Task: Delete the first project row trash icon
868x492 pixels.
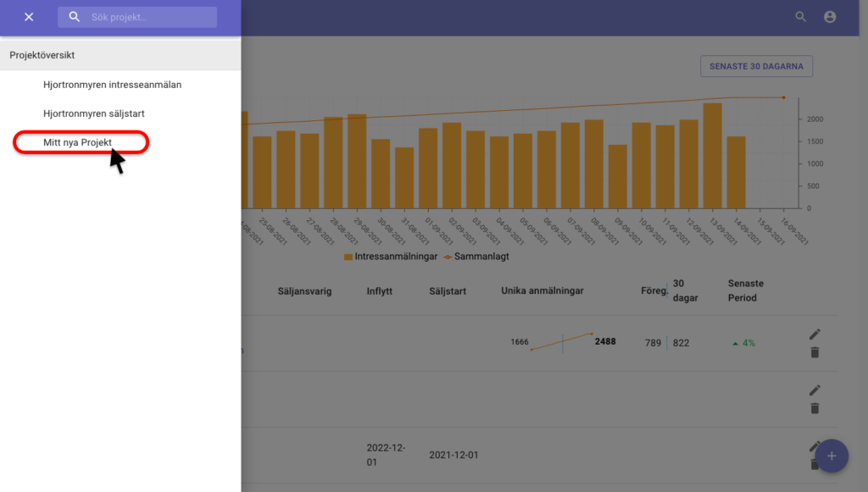Action: [815, 352]
